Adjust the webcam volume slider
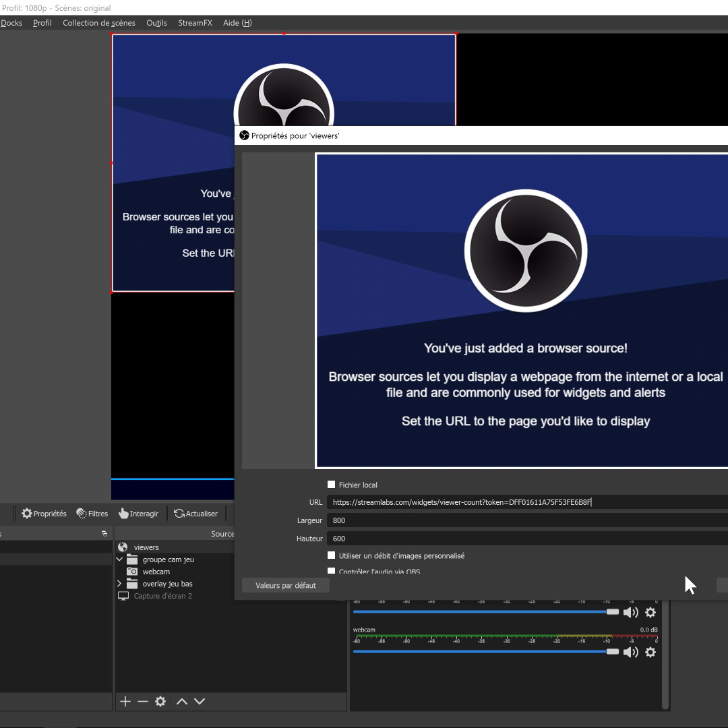This screenshot has height=728, width=728. [x=612, y=652]
